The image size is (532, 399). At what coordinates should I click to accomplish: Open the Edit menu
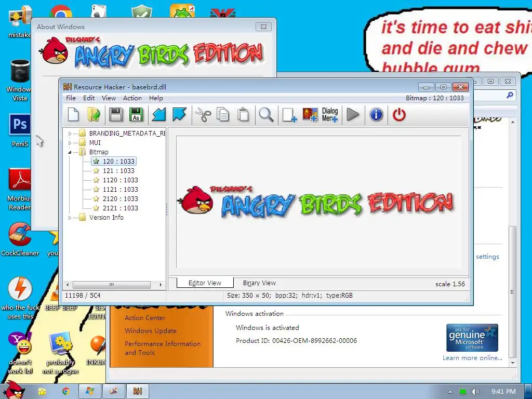[x=89, y=98]
